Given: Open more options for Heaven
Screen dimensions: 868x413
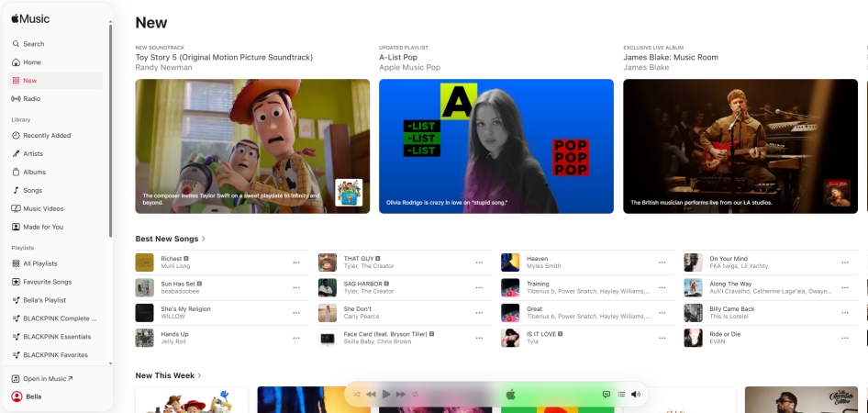Looking at the screenshot, I should pyautogui.click(x=662, y=262).
